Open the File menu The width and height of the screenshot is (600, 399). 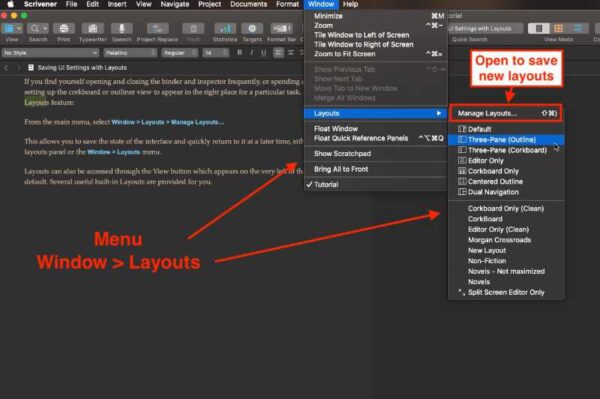click(71, 4)
